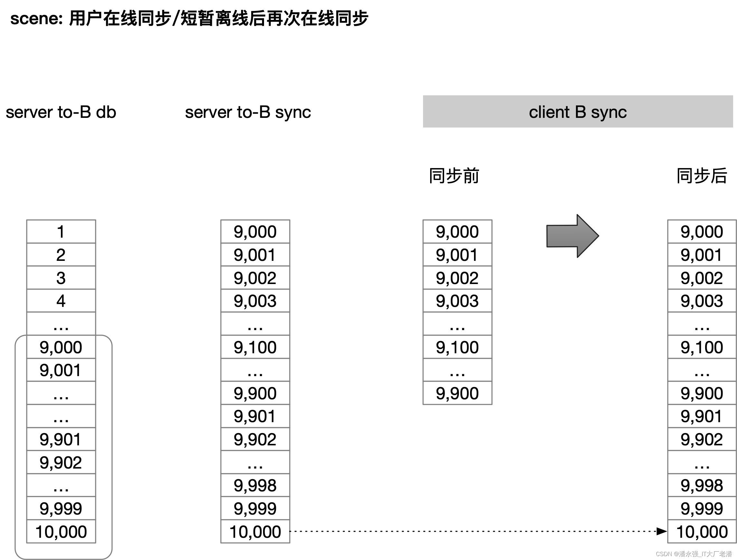Pick cell 9,003 in server to-B sync column
The width and height of the screenshot is (737, 560).
[x=255, y=301]
